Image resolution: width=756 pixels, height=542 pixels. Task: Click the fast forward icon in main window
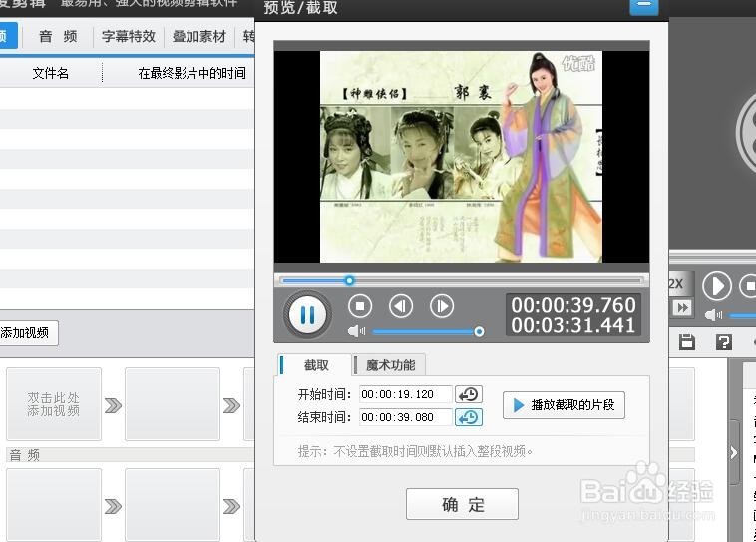point(682,307)
